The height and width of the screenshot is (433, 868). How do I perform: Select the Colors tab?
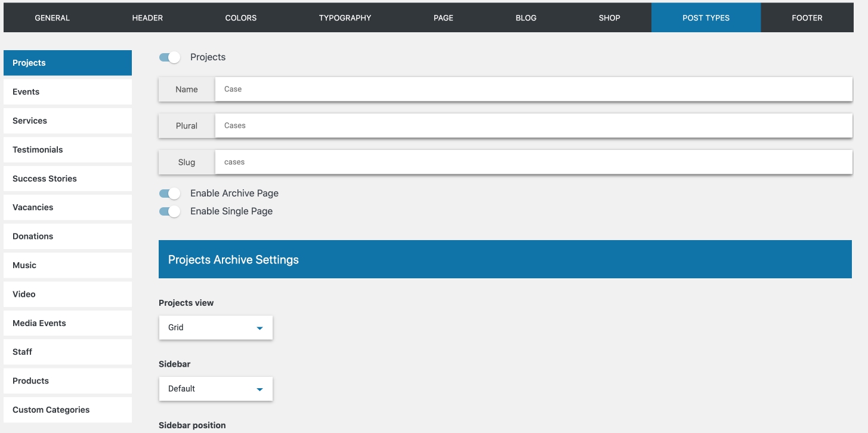(240, 18)
